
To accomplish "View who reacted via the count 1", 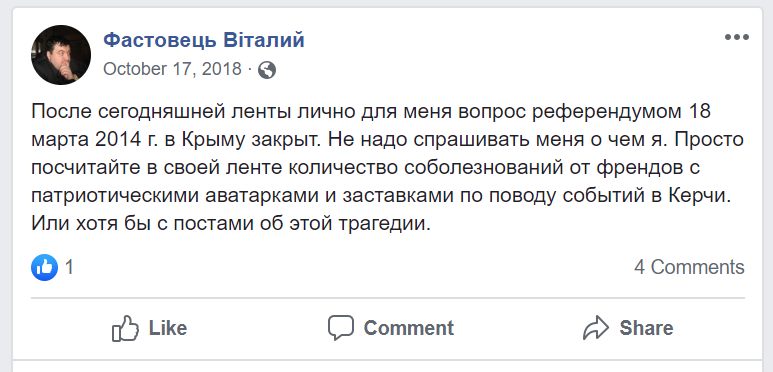I will (70, 268).
